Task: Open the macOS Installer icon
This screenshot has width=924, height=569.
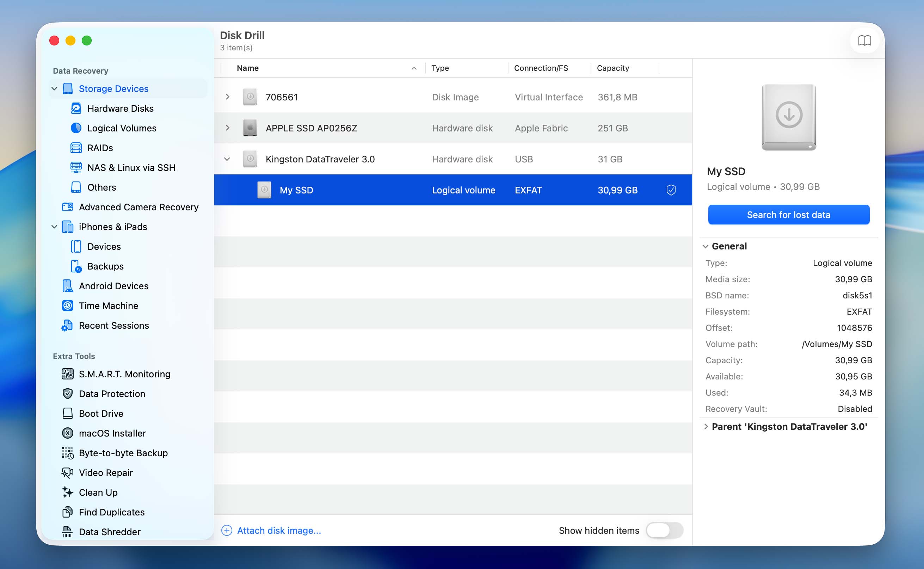Action: pyautogui.click(x=68, y=433)
